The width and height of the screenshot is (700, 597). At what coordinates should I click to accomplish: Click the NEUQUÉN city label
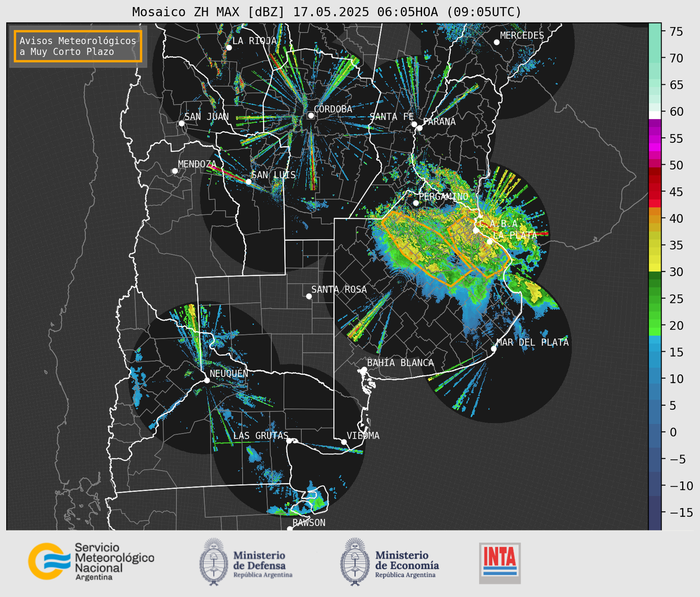[x=229, y=373]
